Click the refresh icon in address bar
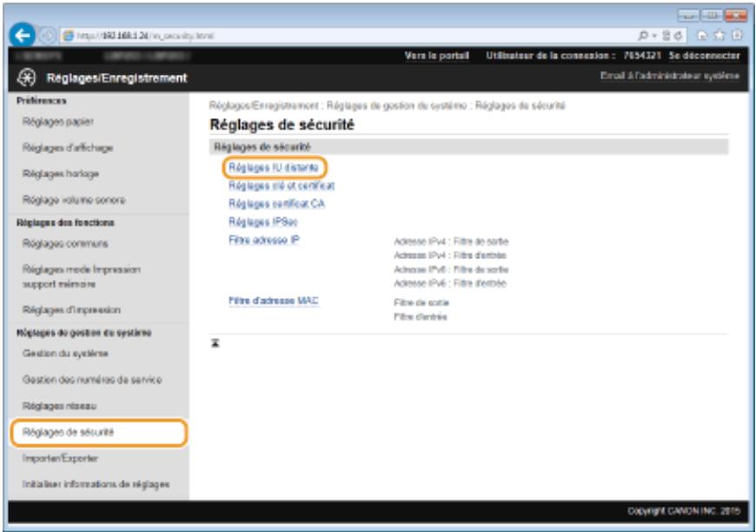The width and height of the screenshot is (756, 532). click(678, 36)
